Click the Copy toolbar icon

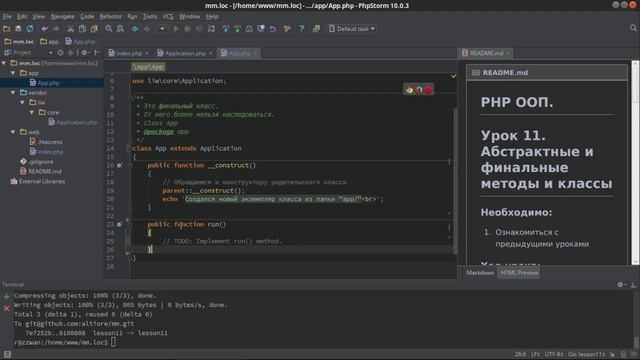82,29
